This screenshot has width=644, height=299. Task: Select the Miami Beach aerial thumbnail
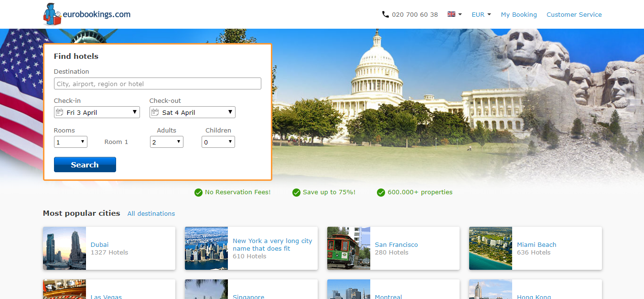[x=491, y=248]
